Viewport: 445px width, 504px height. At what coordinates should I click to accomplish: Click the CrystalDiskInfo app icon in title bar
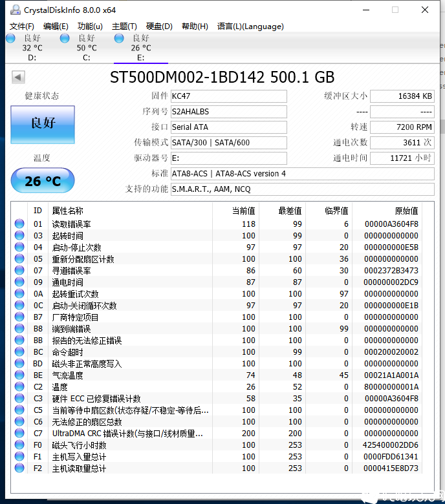click(15, 10)
